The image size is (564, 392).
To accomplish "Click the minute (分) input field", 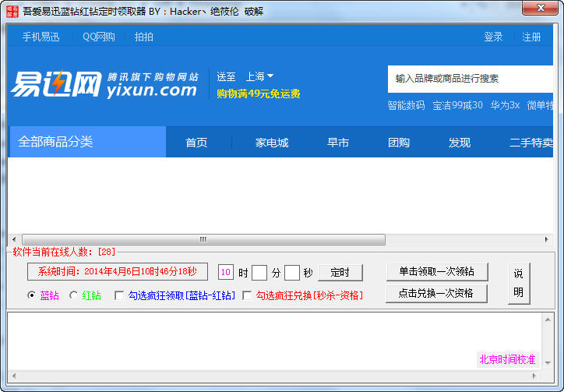I will 259,273.
